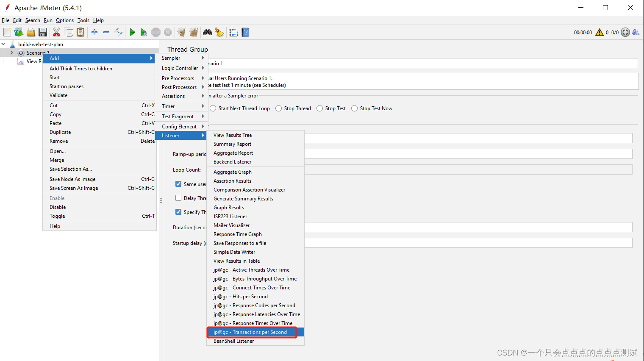Choose Duplicate in context menu

point(100,132)
